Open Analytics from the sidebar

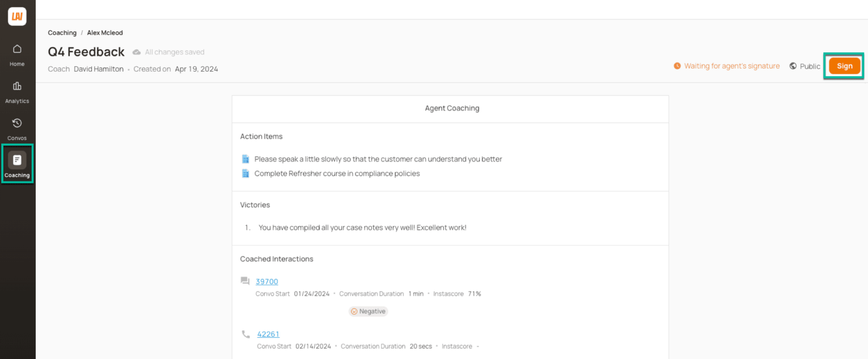click(x=17, y=92)
